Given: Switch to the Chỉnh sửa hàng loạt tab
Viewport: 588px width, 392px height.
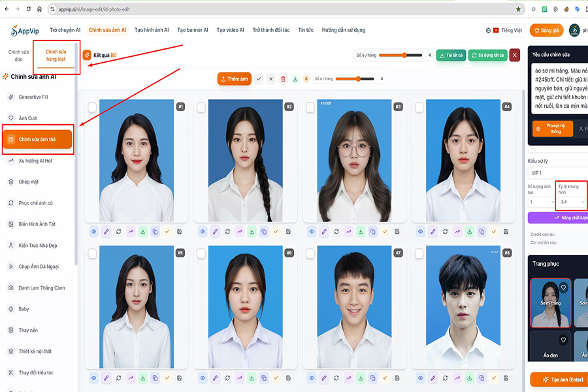Looking at the screenshot, I should pos(56,56).
